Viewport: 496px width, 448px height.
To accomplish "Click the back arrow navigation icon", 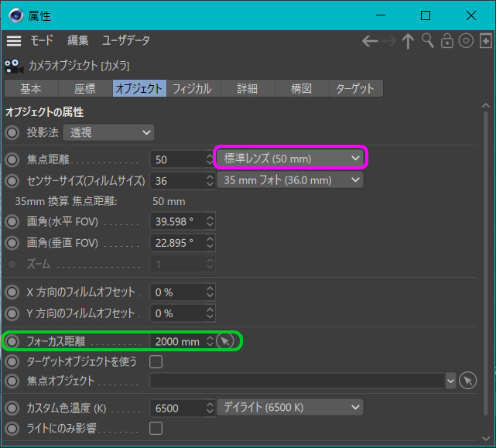I will click(370, 42).
